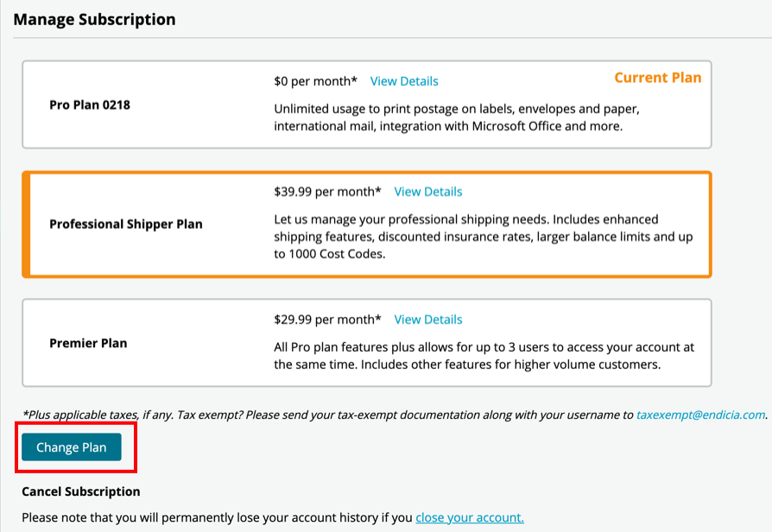The width and height of the screenshot is (772, 532).
Task: Open the close your account link
Action: tap(470, 517)
